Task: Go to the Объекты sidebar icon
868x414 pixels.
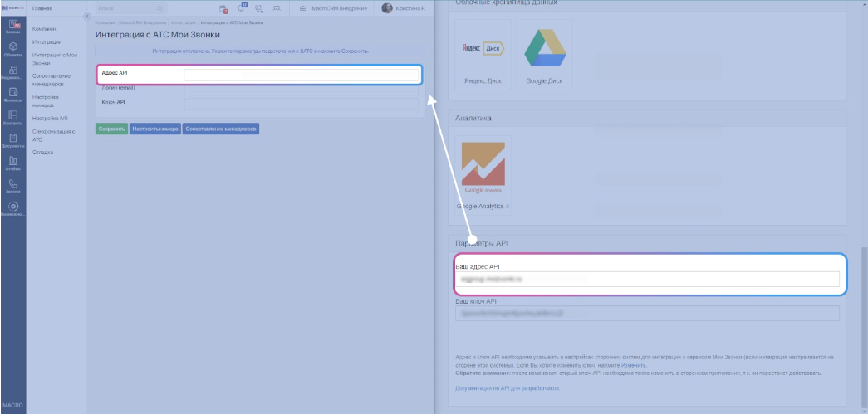Action: pos(14,49)
